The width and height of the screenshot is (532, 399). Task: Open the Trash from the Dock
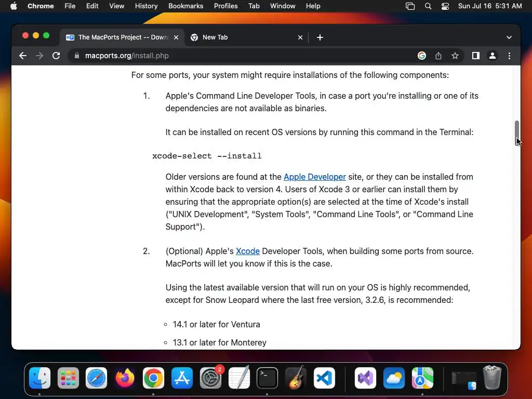(x=492, y=377)
